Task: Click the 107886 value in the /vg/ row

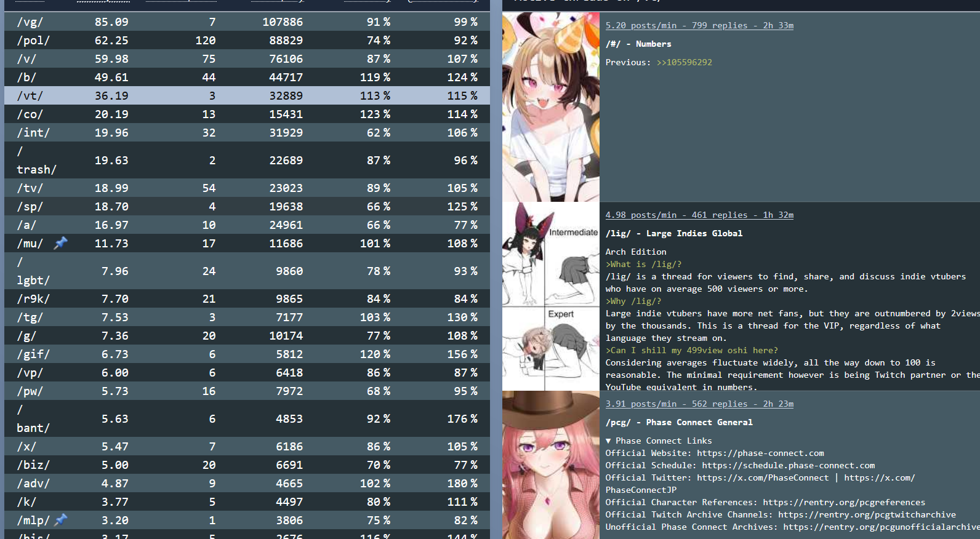Action: coord(283,22)
